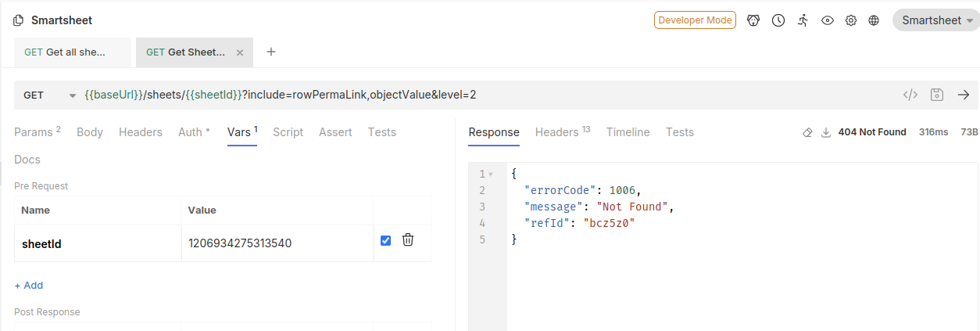The height and width of the screenshot is (331, 980).
Task: Open the Auth tab
Action: coord(194,132)
